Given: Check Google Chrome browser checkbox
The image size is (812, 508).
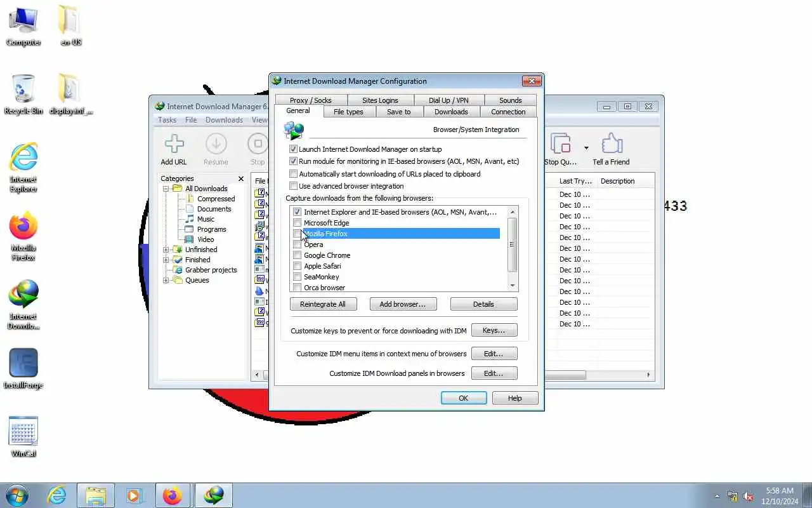Looking at the screenshot, I should (298, 255).
